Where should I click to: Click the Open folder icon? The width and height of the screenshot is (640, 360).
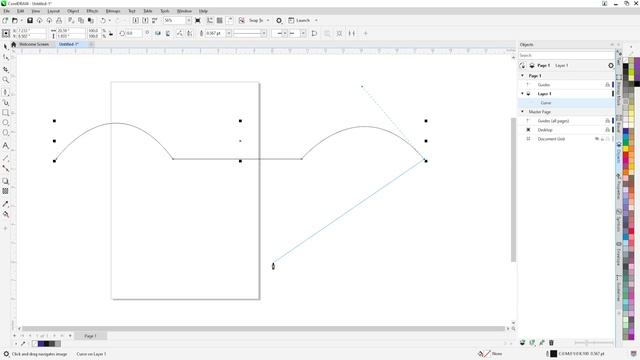pos(15,20)
